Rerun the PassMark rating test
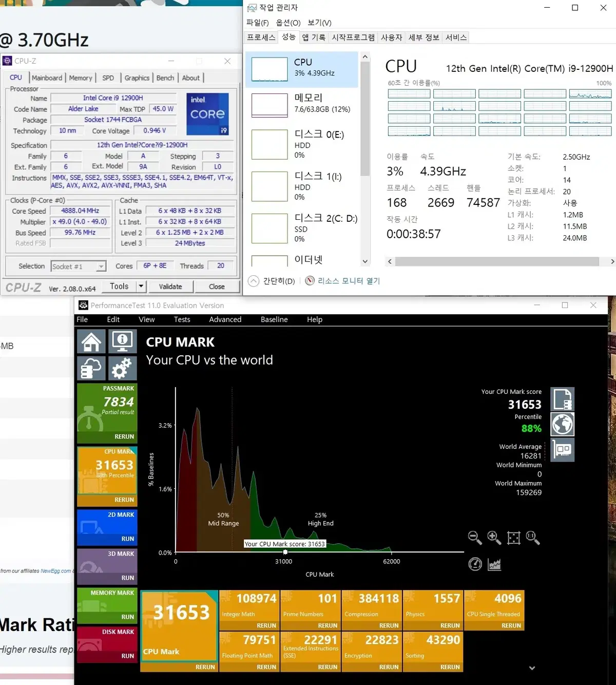Image resolution: width=616 pixels, height=685 pixels. point(124,436)
